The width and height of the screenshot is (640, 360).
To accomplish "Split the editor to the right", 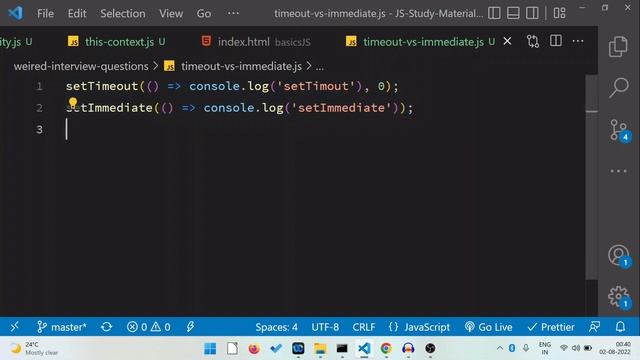I will coord(556,41).
